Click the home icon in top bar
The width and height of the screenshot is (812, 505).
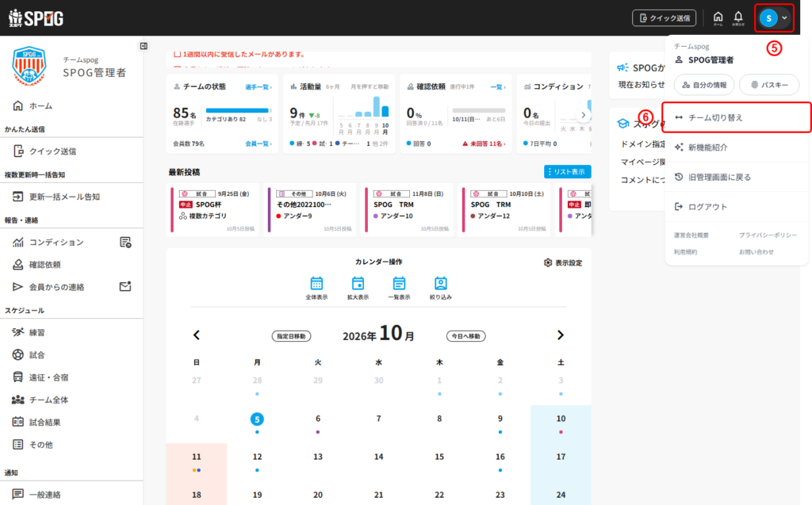point(718,18)
